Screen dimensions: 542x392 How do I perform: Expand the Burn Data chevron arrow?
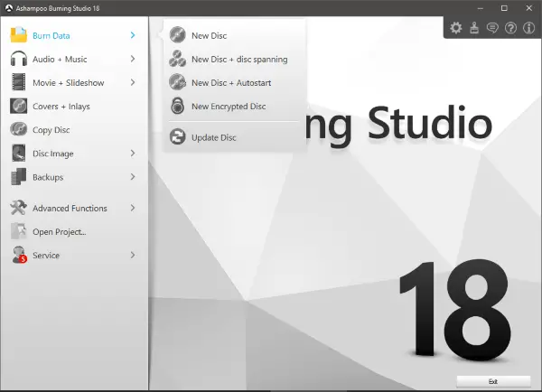click(x=133, y=35)
